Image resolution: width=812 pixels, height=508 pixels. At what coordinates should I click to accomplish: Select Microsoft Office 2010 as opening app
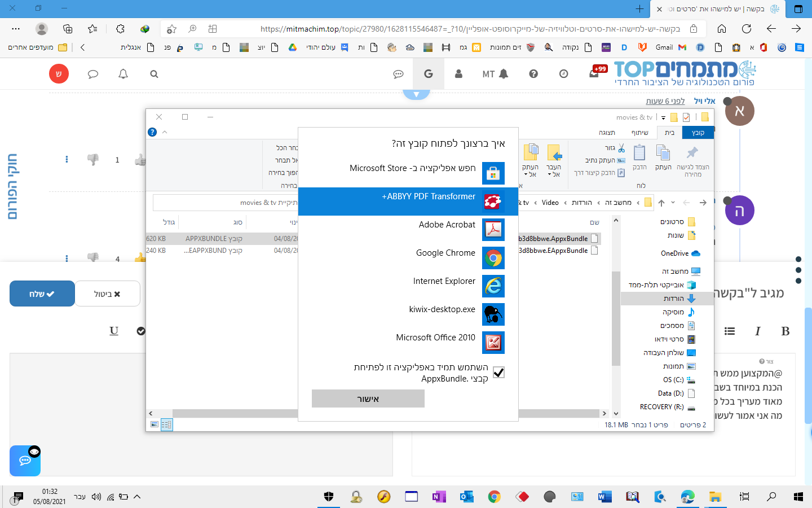408,343
